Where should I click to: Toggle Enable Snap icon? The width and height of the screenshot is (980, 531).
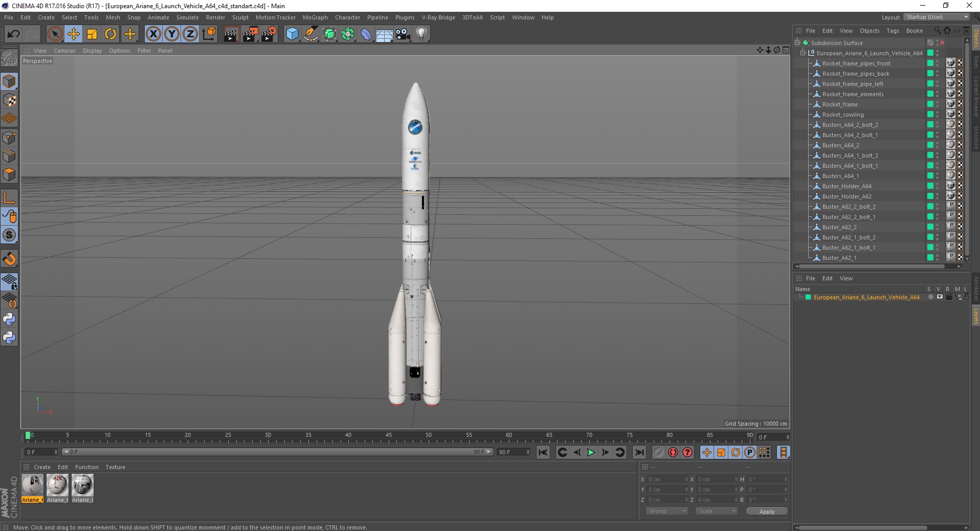coord(9,258)
